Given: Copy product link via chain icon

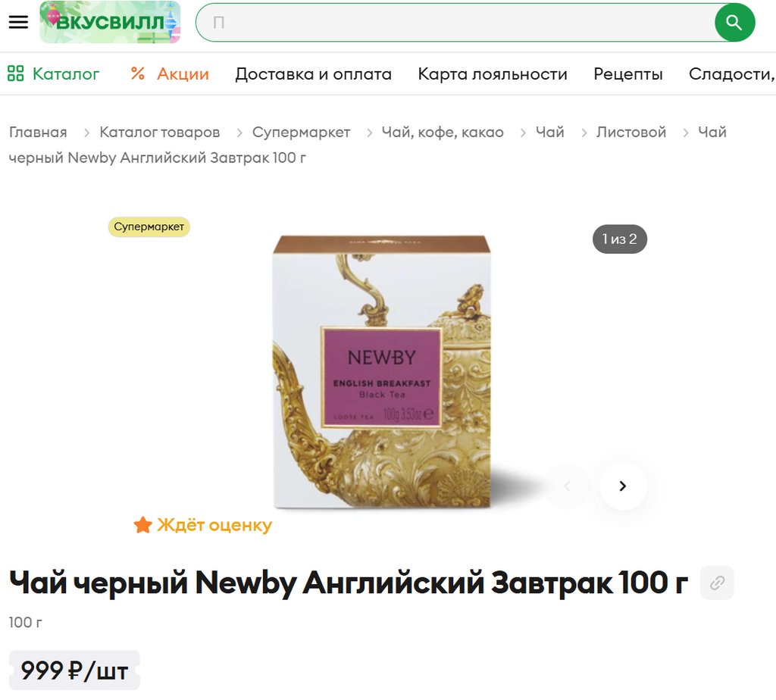Looking at the screenshot, I should point(717,583).
